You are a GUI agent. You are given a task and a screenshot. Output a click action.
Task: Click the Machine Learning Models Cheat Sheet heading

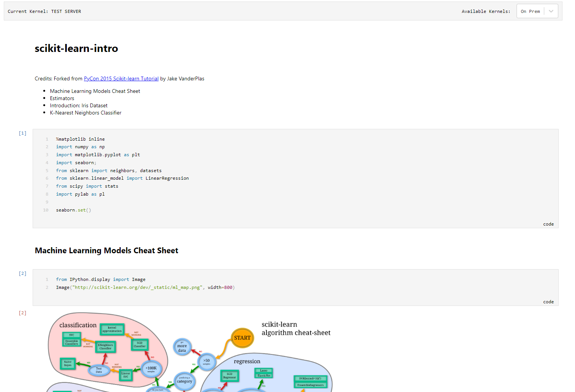(x=107, y=251)
